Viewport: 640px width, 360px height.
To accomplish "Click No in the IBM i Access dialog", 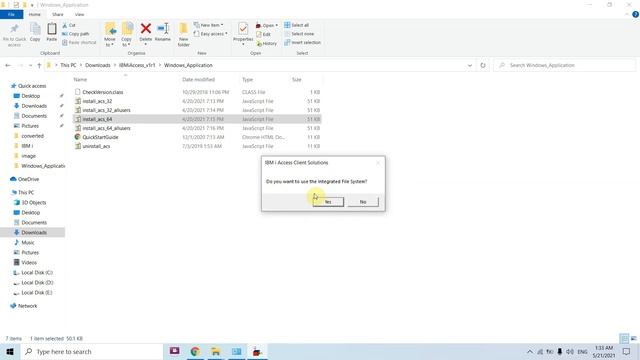I will 363,202.
